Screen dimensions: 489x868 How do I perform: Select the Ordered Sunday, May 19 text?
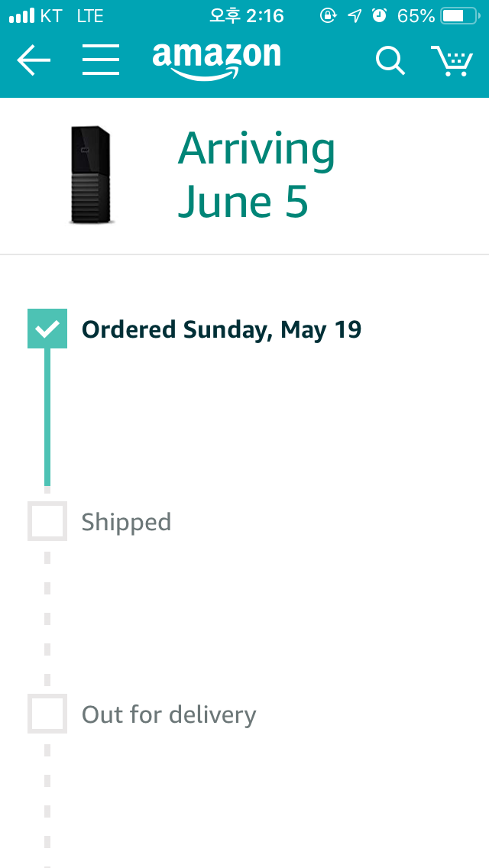(x=222, y=329)
